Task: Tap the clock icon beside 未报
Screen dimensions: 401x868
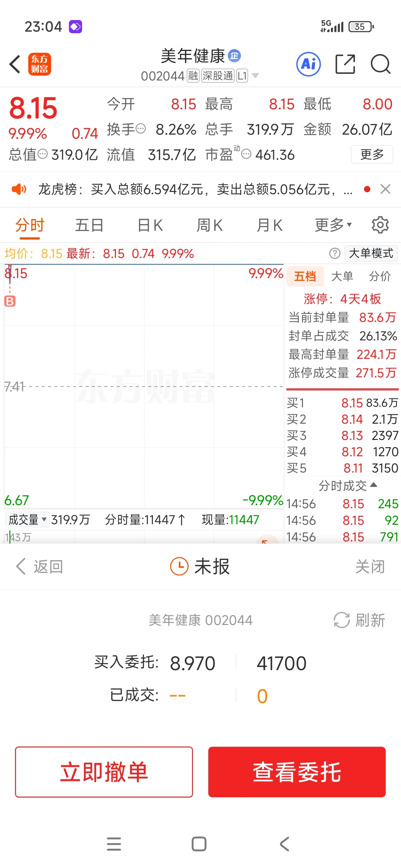Action: [179, 566]
